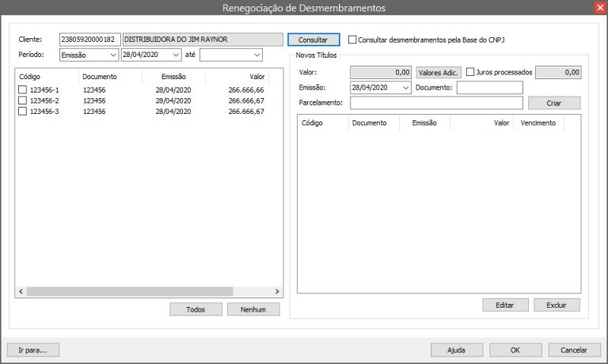The height and width of the screenshot is (364, 608).
Task: Close the Renegociação de Desmembramentos window
Action: 600,7
